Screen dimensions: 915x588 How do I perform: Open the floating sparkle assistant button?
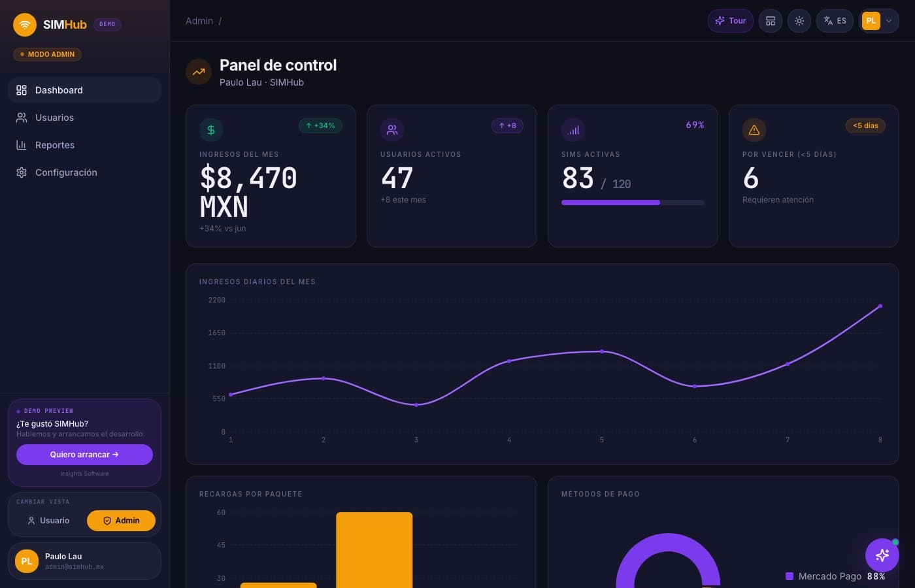coord(882,555)
